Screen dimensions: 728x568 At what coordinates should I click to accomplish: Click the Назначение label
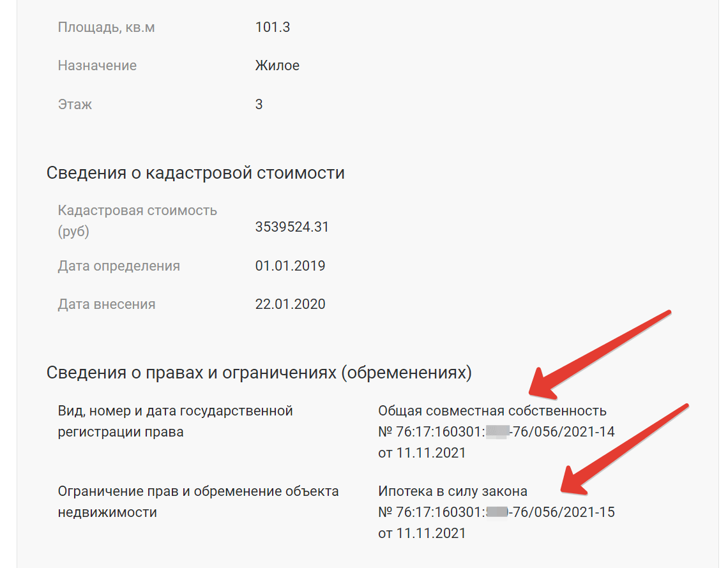(97, 66)
